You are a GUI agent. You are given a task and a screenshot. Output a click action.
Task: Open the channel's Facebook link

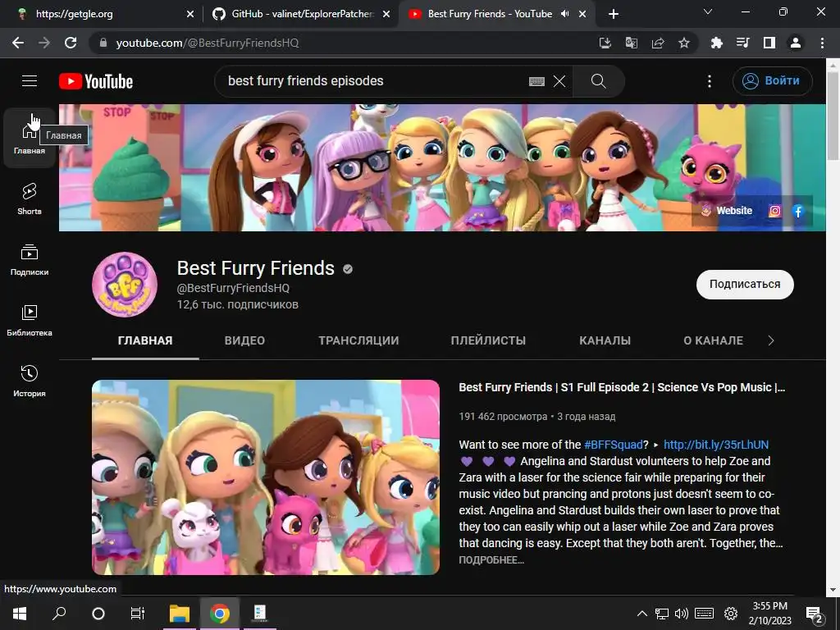pos(798,211)
